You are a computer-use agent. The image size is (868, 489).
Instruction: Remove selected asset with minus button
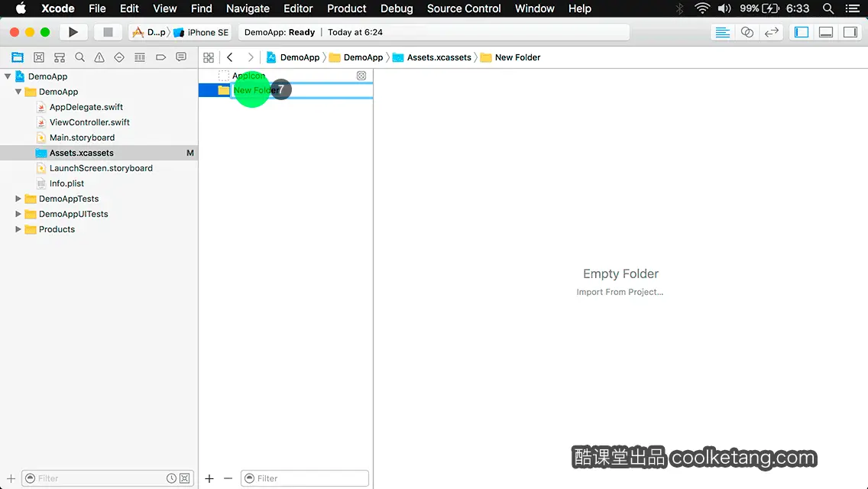point(228,478)
